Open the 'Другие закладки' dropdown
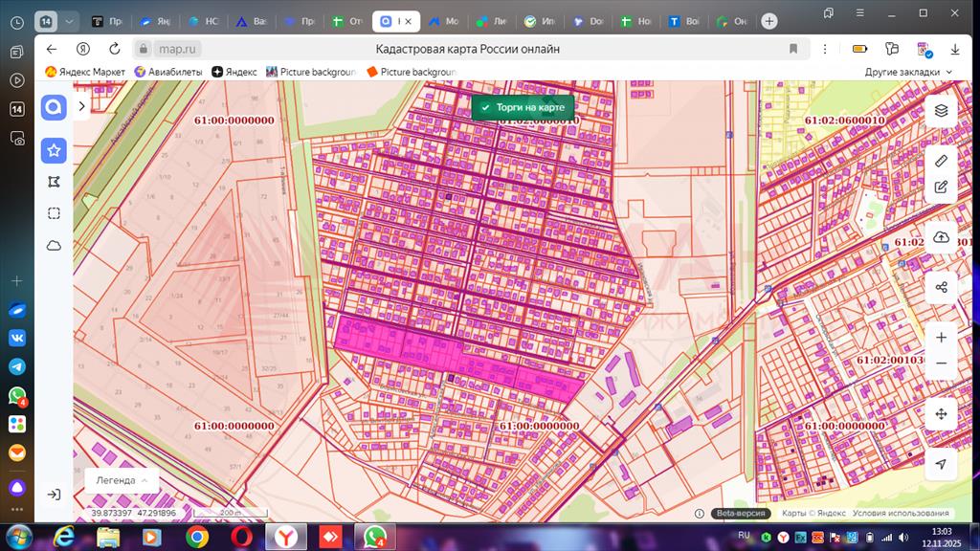 click(x=908, y=72)
